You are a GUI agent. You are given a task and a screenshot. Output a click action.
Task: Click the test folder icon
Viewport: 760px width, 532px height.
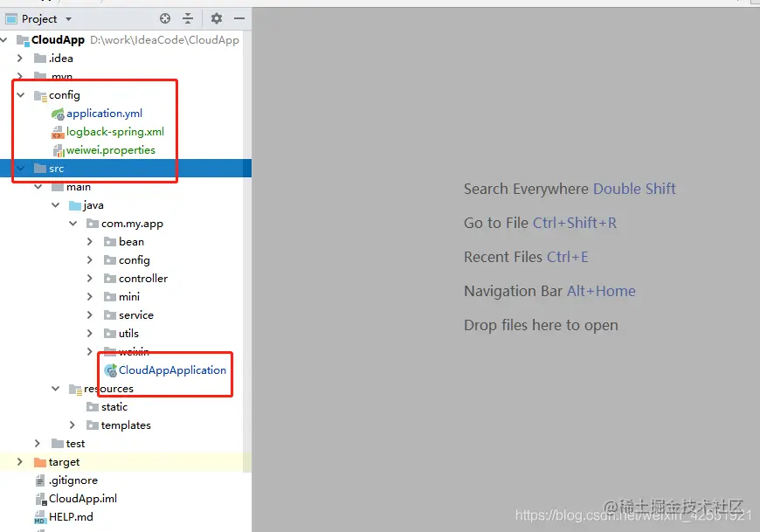point(58,444)
